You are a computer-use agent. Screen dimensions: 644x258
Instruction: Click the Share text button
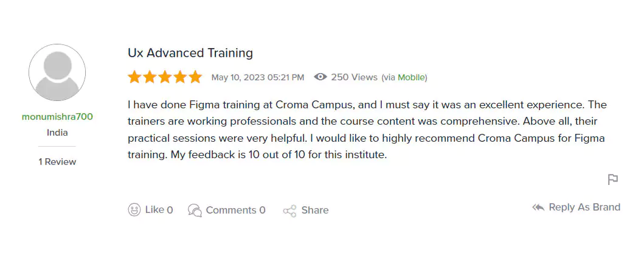315,210
